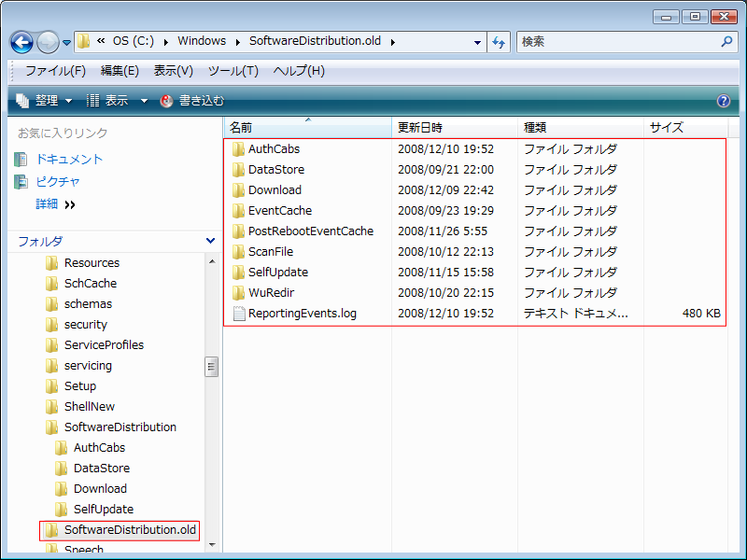Select schemas in the folder tree
This screenshot has height=560, width=747.
[88, 304]
